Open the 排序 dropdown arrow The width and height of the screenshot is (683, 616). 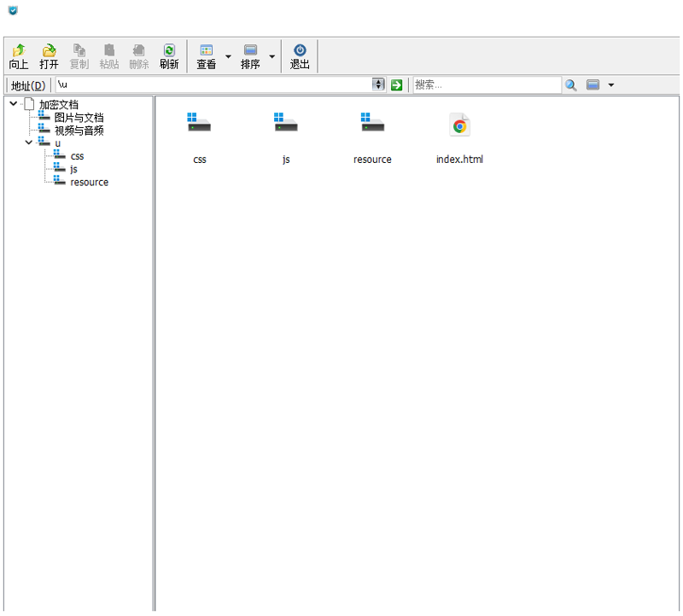(272, 56)
